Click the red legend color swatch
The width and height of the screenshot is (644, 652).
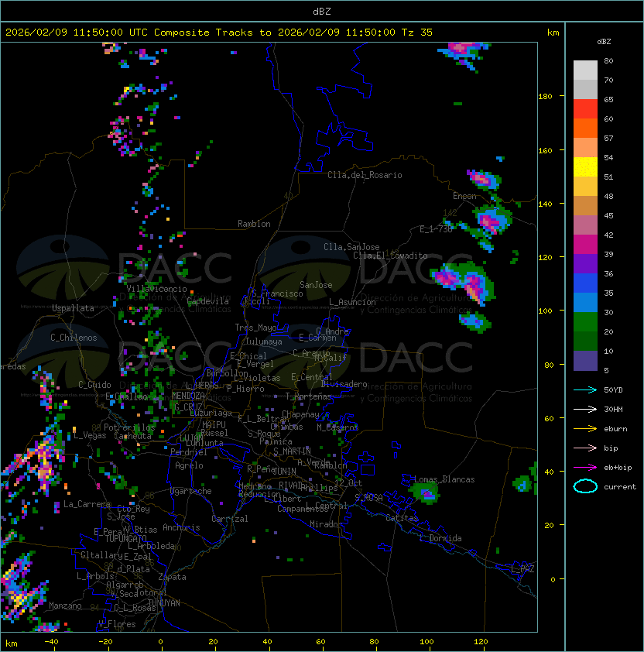click(x=585, y=109)
